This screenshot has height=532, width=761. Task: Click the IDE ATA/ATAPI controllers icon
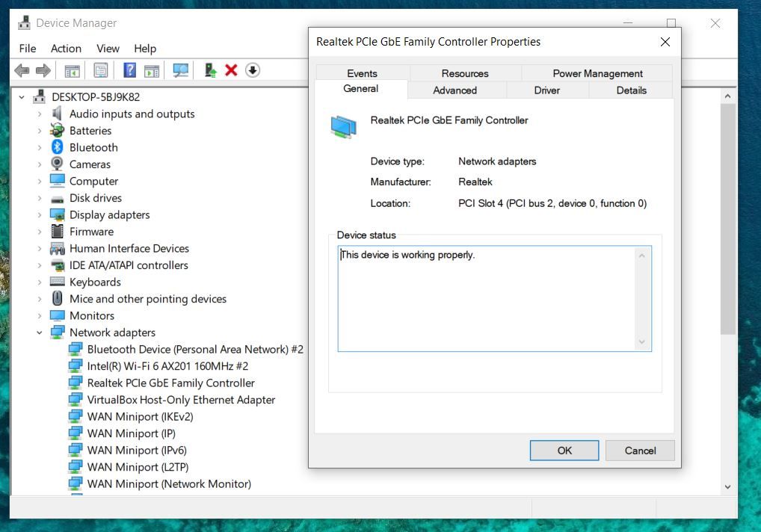coord(58,265)
